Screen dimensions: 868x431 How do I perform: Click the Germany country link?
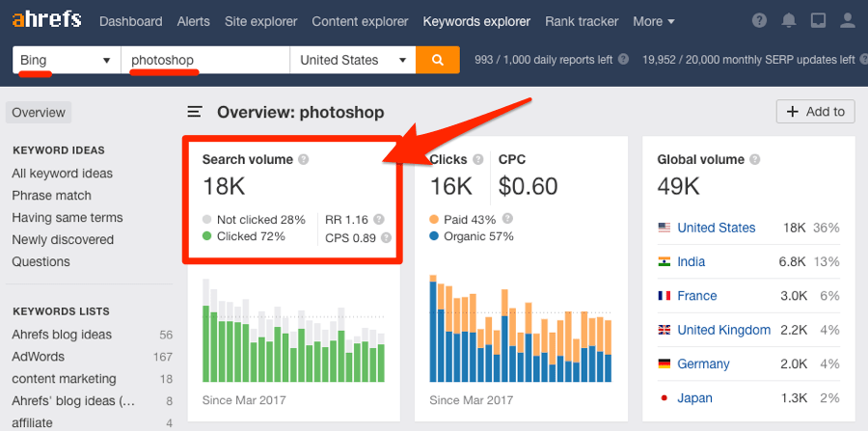(x=704, y=364)
